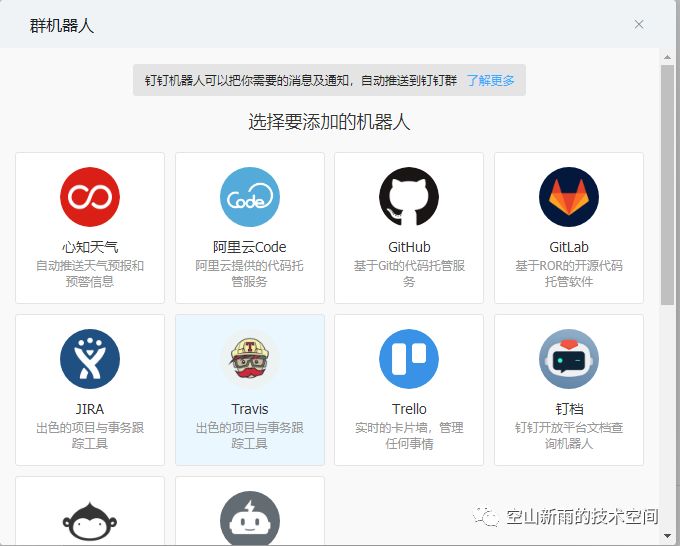Choose the monkey face robot icon
This screenshot has height=546, width=680.
coord(90,522)
